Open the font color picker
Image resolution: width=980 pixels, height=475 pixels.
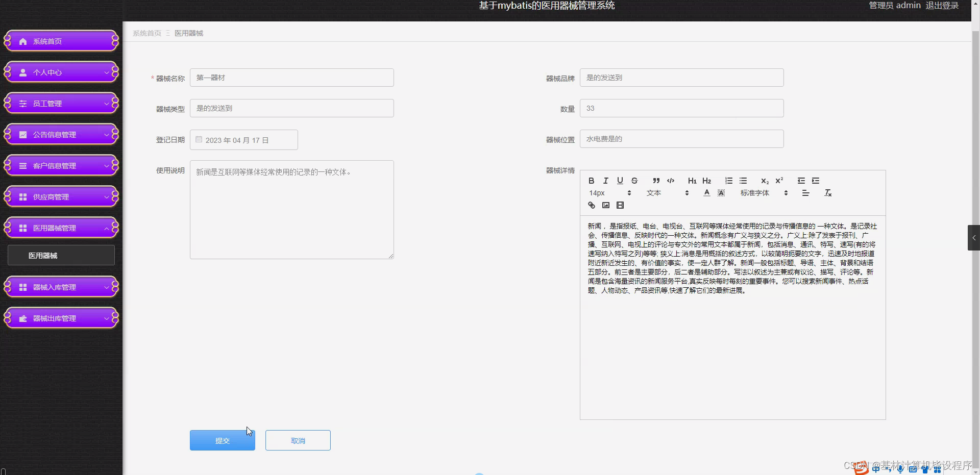[706, 193]
